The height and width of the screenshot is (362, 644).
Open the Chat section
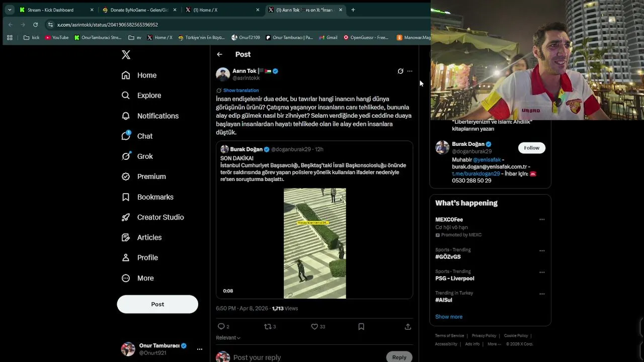point(137,136)
